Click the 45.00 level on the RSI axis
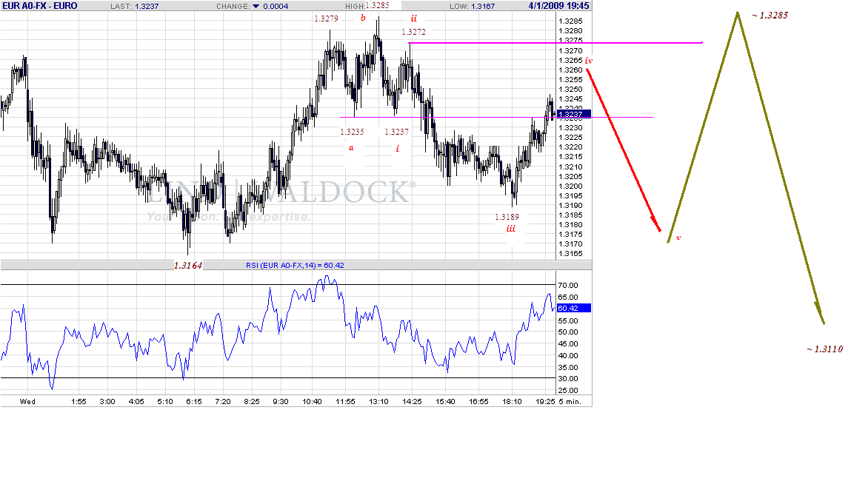Viewport: 851px width, 504px height. click(568, 344)
